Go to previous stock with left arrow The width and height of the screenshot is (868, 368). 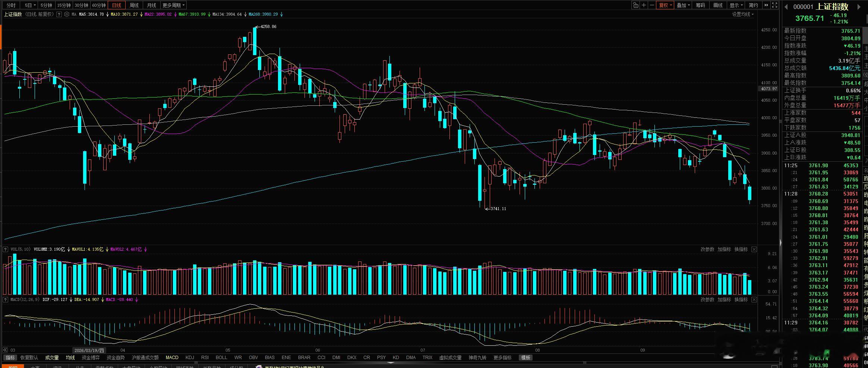click(786, 7)
